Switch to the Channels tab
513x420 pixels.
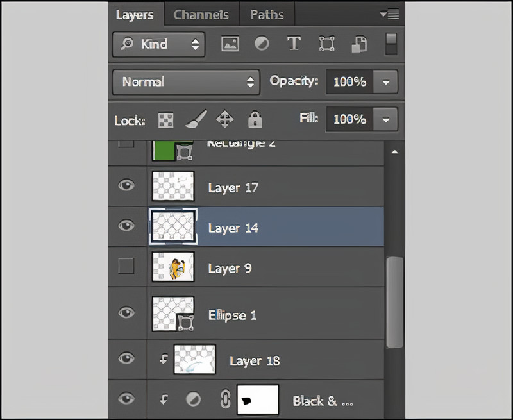pyautogui.click(x=201, y=15)
